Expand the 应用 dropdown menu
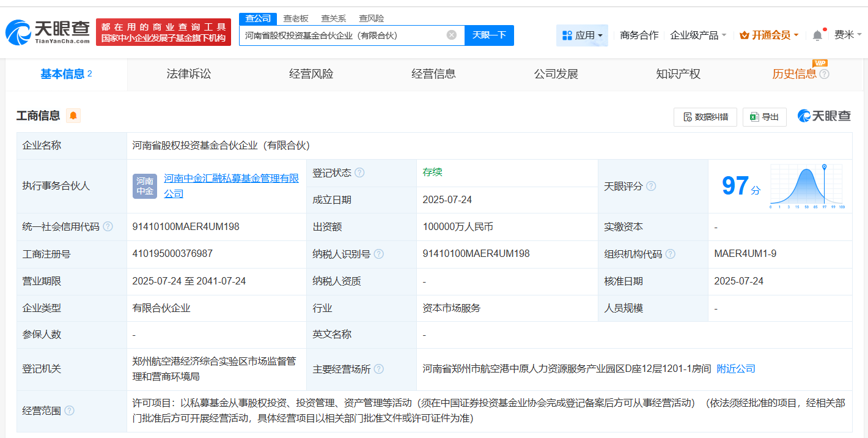This screenshot has height=438, width=868. tap(582, 35)
